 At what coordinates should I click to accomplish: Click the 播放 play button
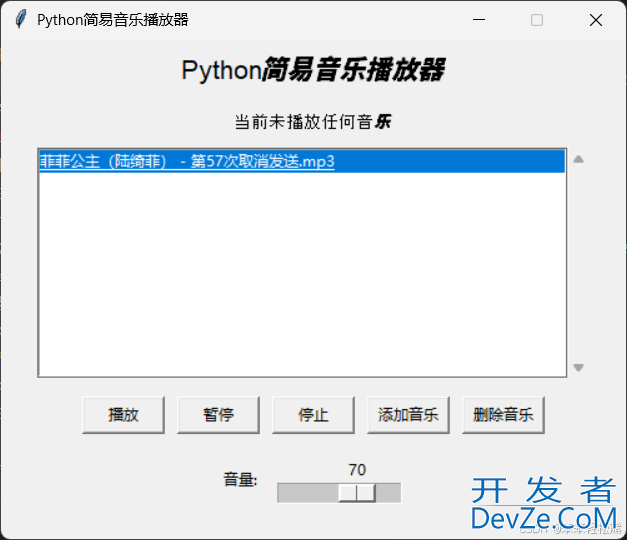pyautogui.click(x=123, y=415)
